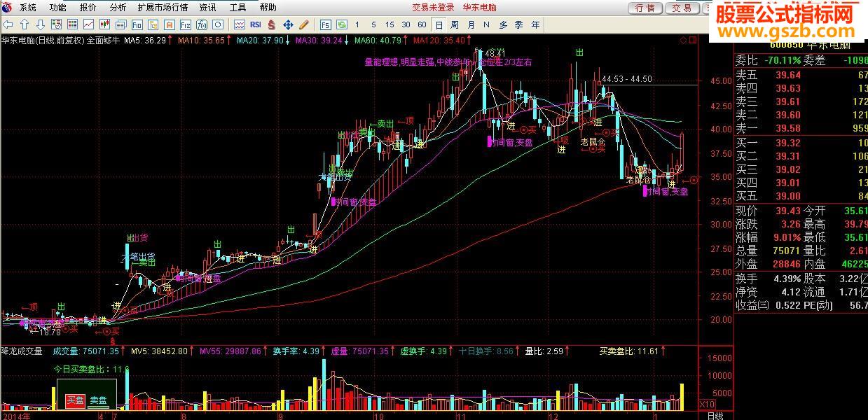Image resolution: width=868 pixels, height=420 pixels.
Task: Open the 分析 menu
Action: 118,8
